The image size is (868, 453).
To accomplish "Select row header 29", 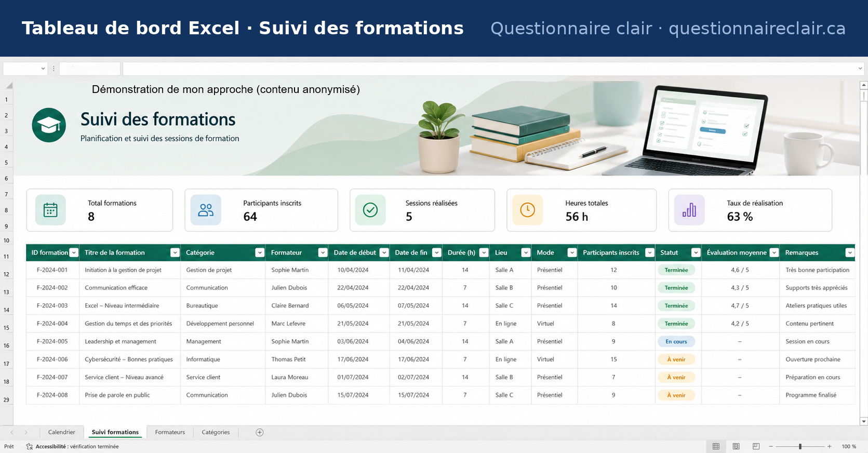I will [x=6, y=399].
